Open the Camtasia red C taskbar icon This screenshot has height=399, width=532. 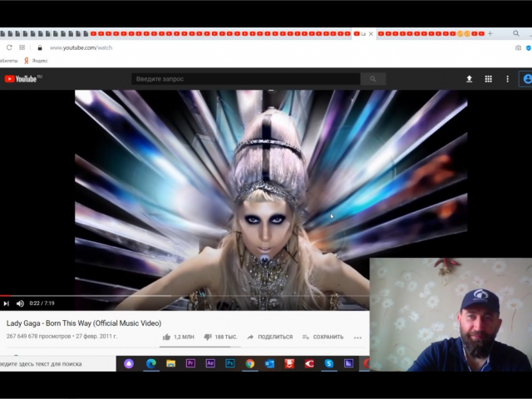pos(309,364)
